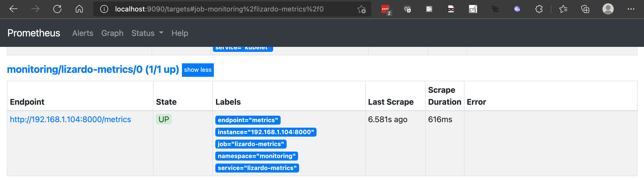The width and height of the screenshot is (644, 180).
Task: Click the UP state badge
Action: point(163,119)
